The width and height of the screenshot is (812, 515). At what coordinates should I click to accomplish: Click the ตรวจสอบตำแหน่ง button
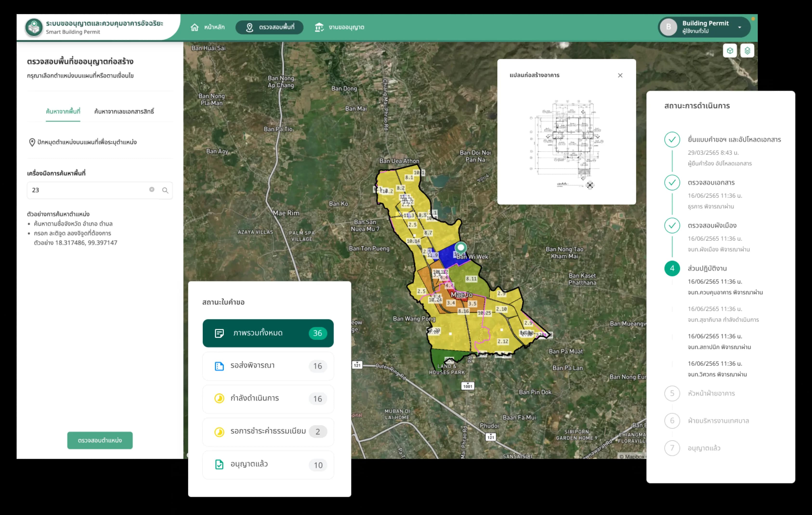coord(100,440)
